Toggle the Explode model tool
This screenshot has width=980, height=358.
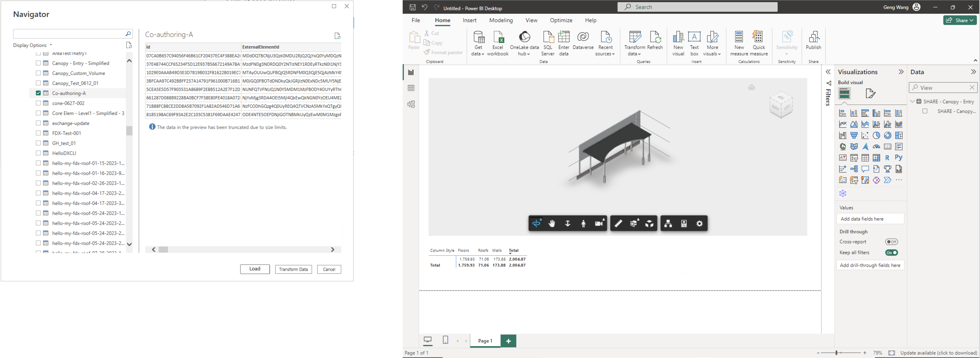(x=649, y=223)
